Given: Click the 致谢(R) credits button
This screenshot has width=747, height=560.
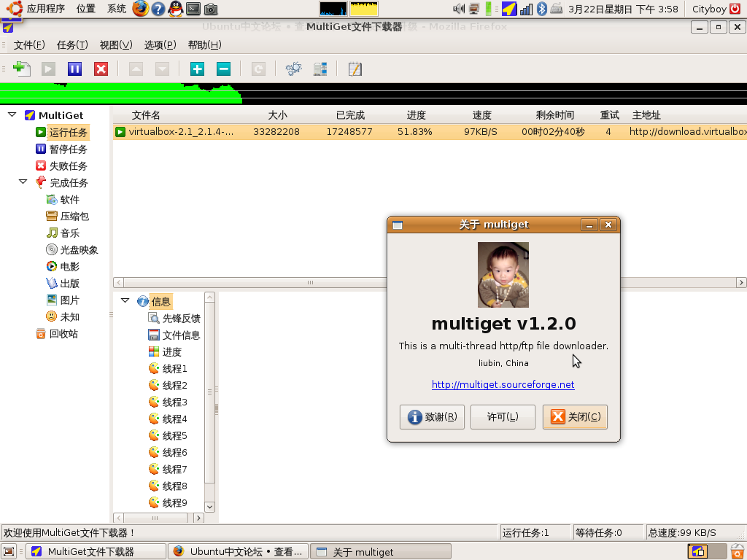Looking at the screenshot, I should 432,417.
